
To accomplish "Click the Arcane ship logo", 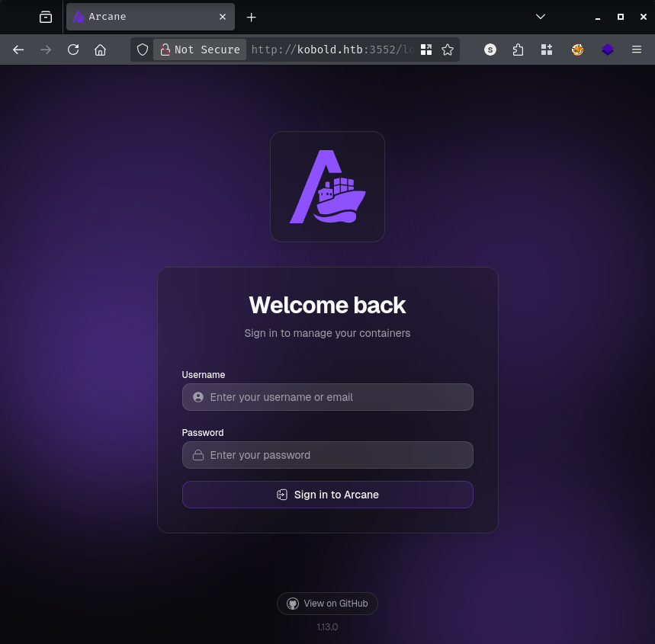I will [x=328, y=187].
